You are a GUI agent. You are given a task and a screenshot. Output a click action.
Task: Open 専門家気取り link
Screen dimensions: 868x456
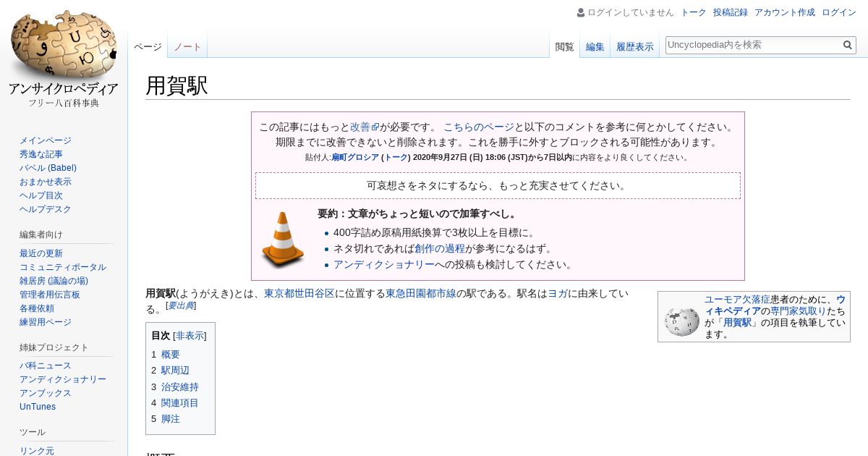[798, 311]
